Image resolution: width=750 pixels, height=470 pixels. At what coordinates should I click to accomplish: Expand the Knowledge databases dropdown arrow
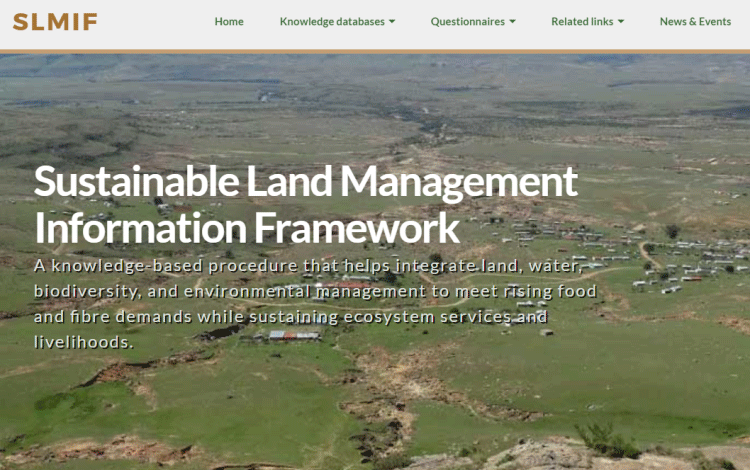point(392,22)
